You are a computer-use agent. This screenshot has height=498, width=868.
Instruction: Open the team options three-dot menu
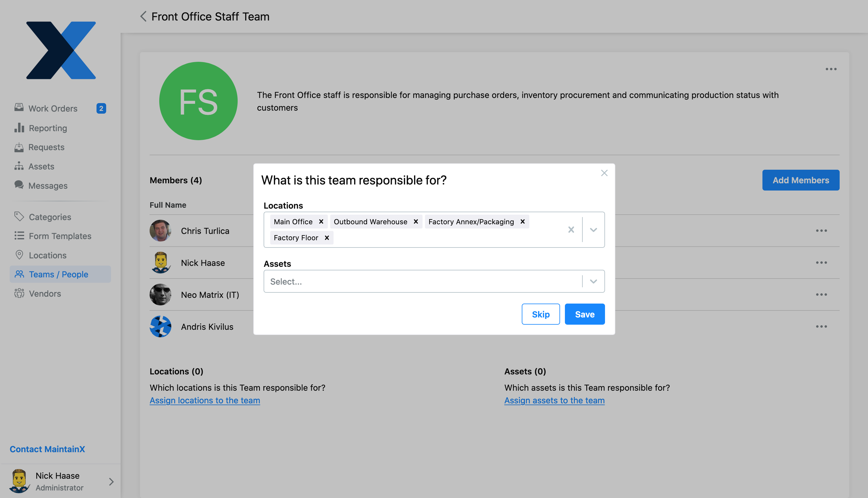[x=831, y=69]
